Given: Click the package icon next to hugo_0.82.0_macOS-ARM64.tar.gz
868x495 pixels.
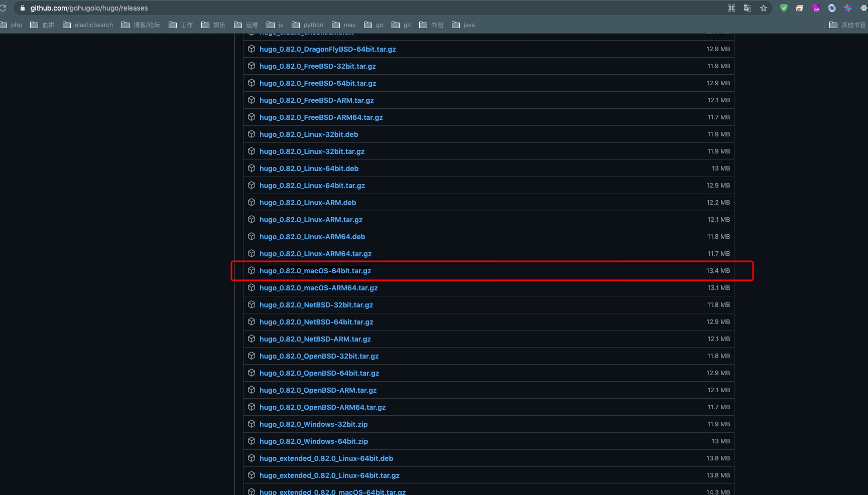Looking at the screenshot, I should coord(252,287).
